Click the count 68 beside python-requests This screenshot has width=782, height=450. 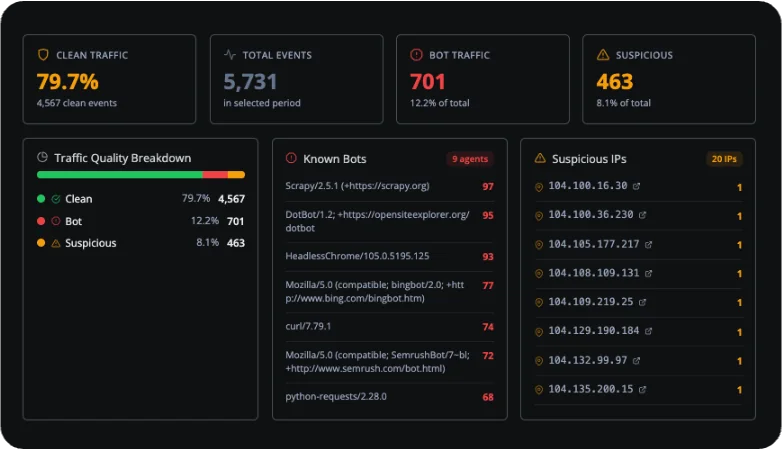[488, 398]
